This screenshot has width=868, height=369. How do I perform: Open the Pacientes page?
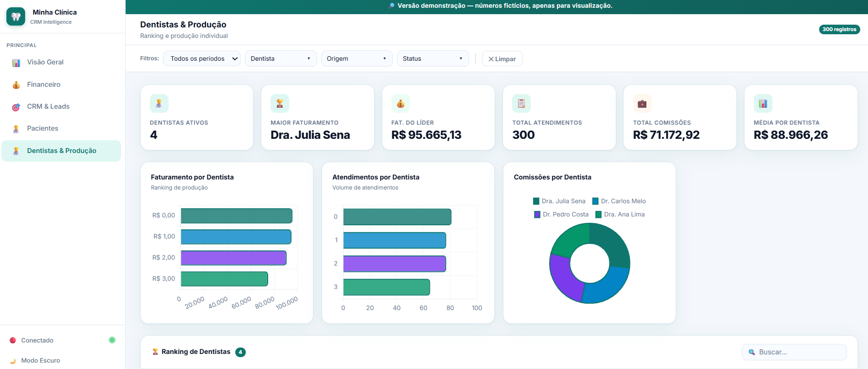coord(61,128)
